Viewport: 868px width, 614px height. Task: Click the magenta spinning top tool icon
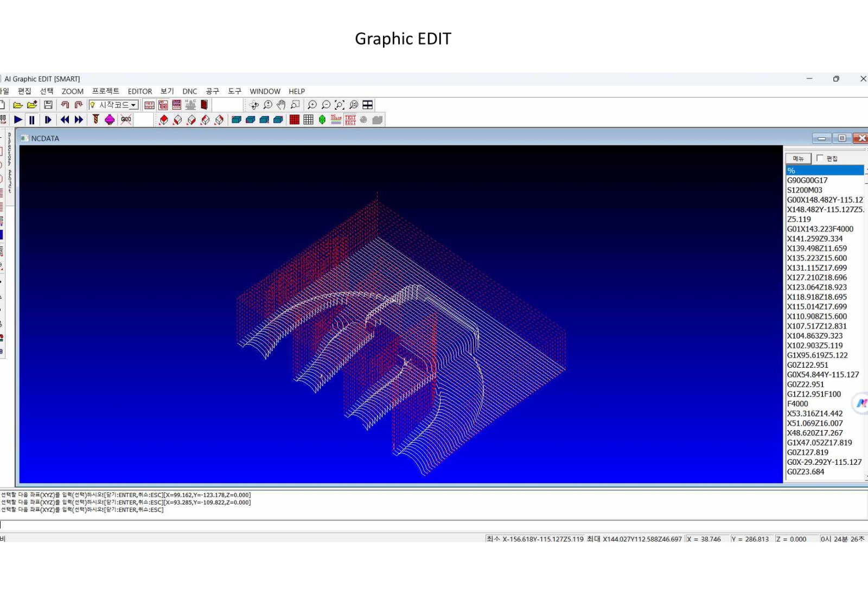pyautogui.click(x=110, y=119)
